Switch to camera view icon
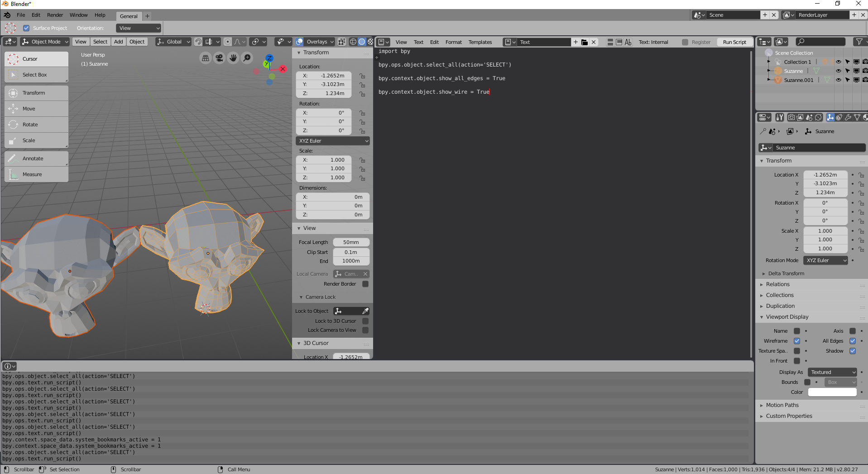Screen dimensions: 868x474 click(220, 58)
